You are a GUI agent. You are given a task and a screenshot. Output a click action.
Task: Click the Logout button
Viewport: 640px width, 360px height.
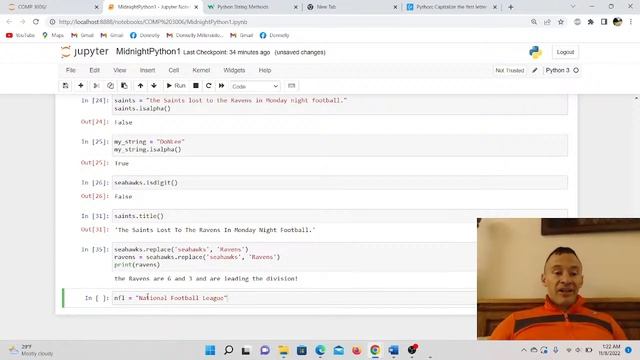(565, 52)
